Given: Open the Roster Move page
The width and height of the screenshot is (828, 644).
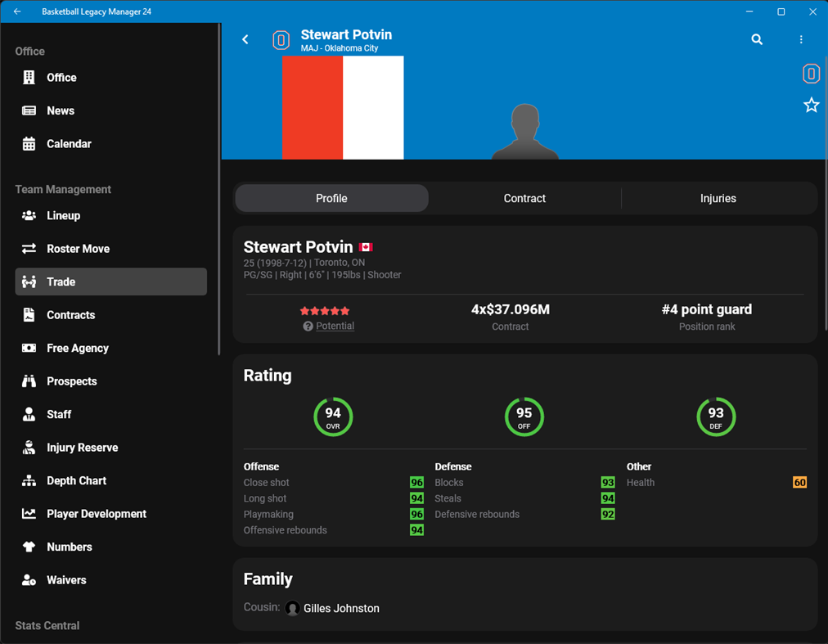Looking at the screenshot, I should tap(111, 249).
